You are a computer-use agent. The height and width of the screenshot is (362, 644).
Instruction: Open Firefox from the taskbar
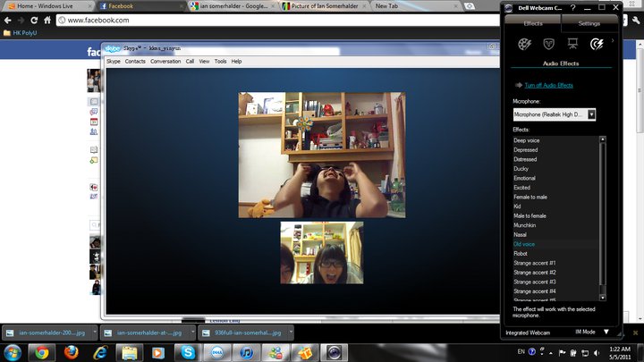tap(71, 352)
